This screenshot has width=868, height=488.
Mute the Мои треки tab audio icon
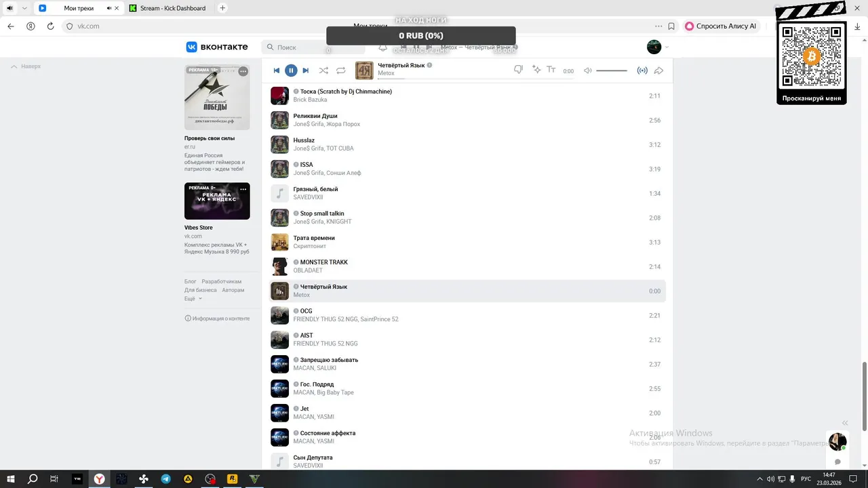pyautogui.click(x=110, y=8)
